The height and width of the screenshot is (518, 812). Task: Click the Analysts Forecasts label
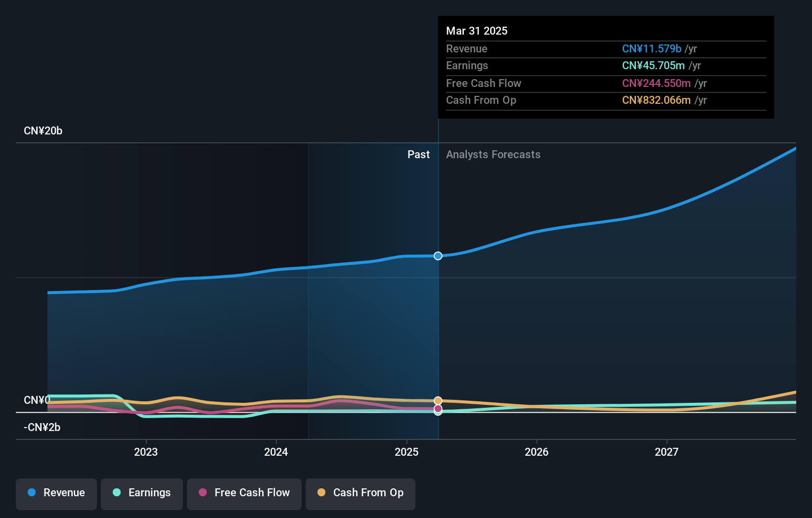pos(493,155)
